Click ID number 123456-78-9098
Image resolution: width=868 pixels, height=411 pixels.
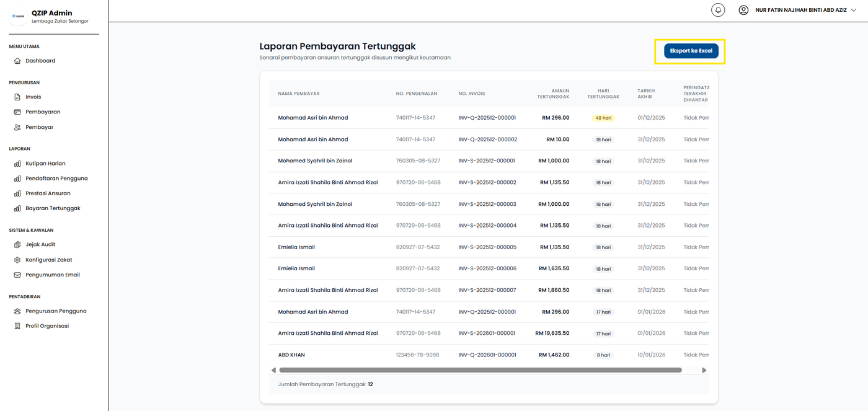418,355
